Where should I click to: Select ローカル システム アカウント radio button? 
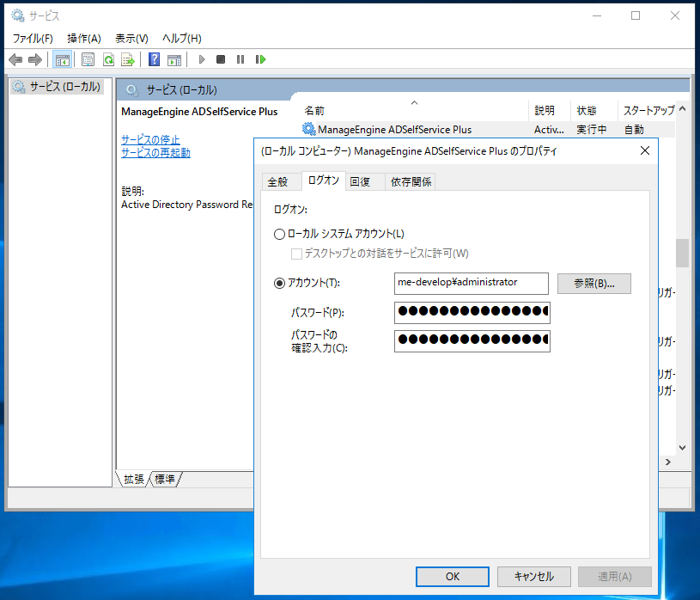pyautogui.click(x=279, y=234)
